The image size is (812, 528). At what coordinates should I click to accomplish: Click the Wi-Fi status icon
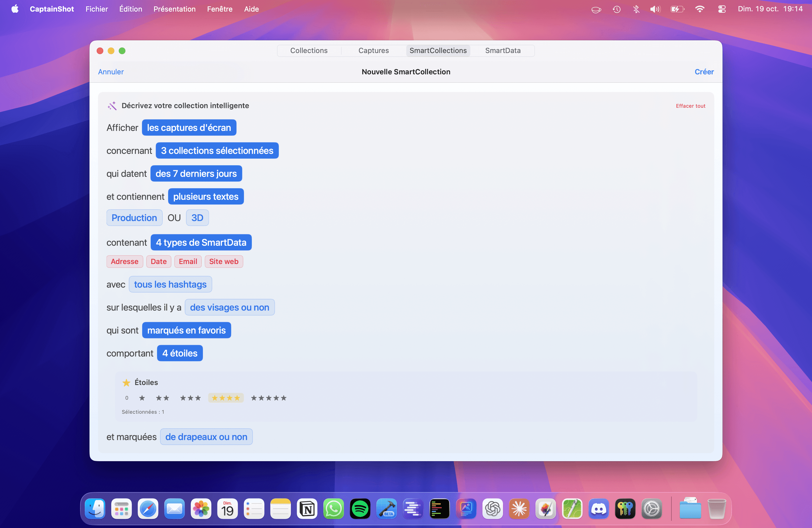click(699, 9)
